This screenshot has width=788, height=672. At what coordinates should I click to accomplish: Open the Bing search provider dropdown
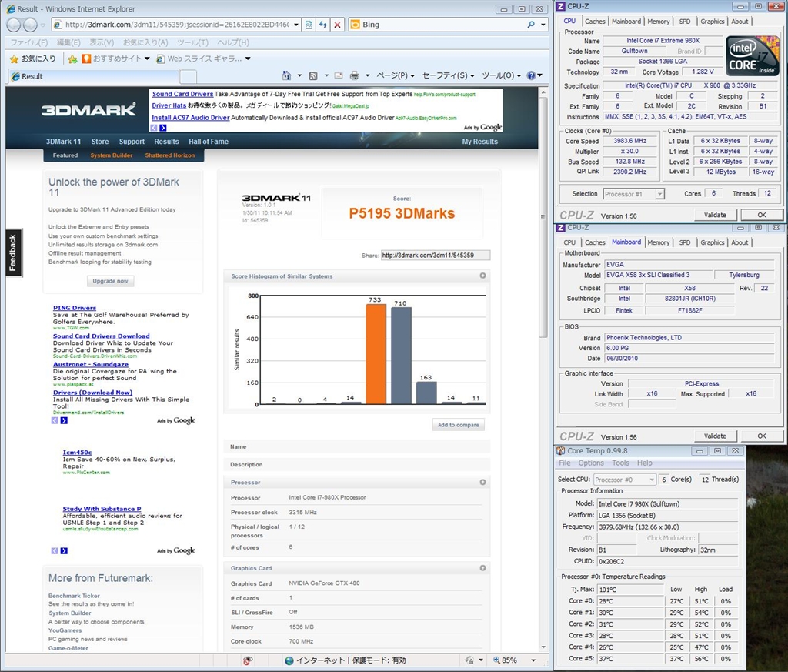coord(543,25)
